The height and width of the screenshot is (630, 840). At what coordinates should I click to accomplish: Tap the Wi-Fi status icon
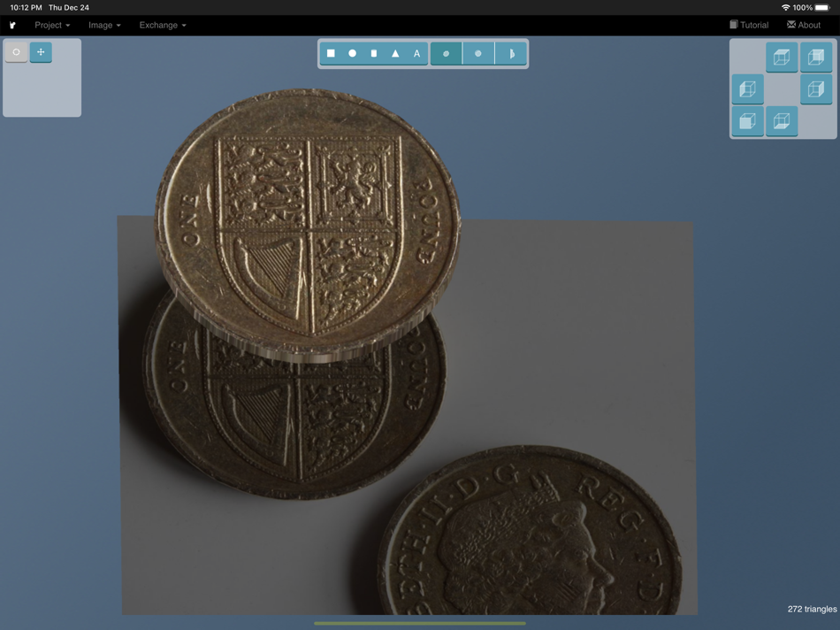pyautogui.click(x=786, y=7)
